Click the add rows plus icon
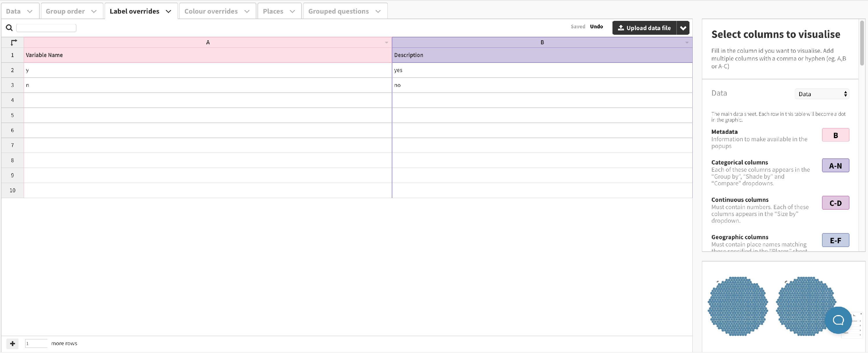This screenshot has width=868, height=353. [12, 343]
